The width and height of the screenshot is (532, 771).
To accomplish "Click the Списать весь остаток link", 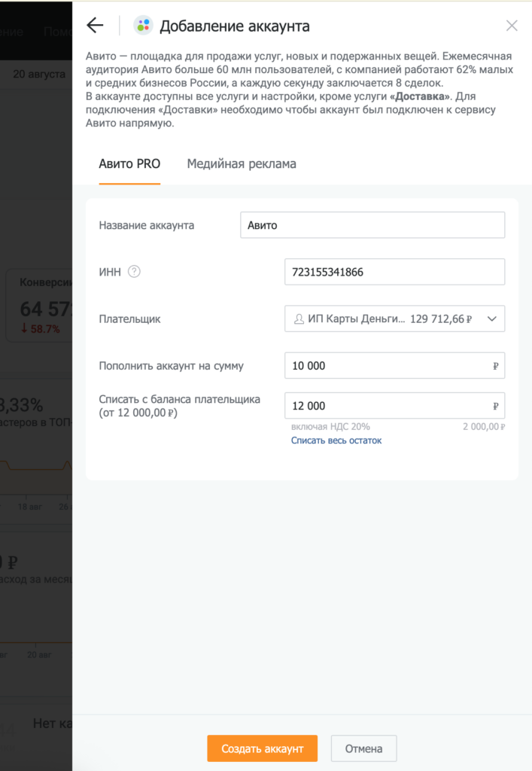I will [336, 440].
